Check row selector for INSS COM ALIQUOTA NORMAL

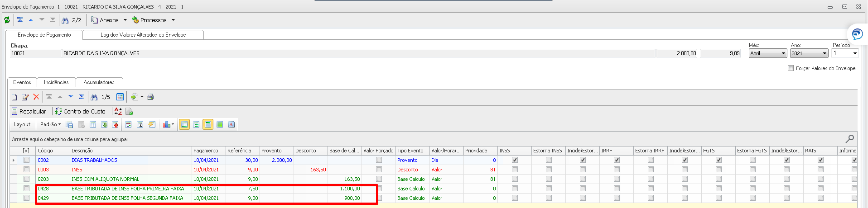(26, 179)
